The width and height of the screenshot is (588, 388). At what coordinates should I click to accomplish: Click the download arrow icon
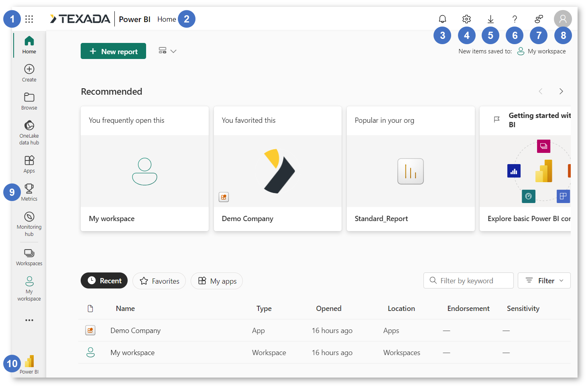tap(490, 19)
